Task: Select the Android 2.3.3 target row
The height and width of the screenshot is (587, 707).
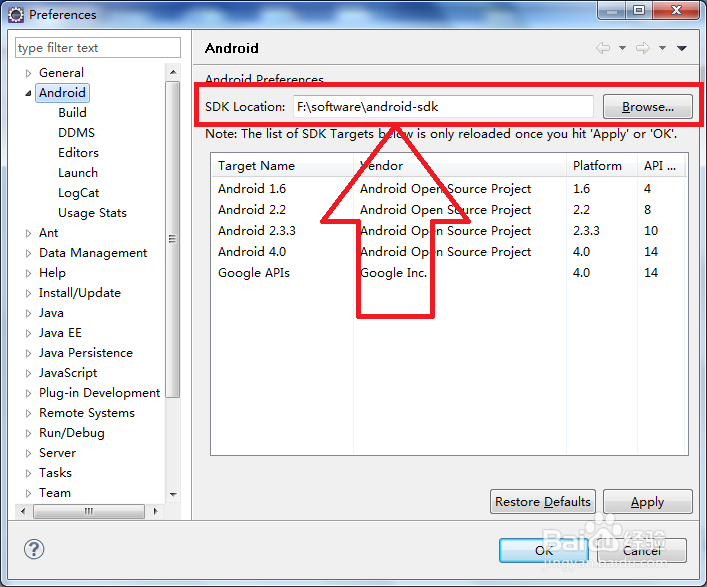Action: pos(449,231)
